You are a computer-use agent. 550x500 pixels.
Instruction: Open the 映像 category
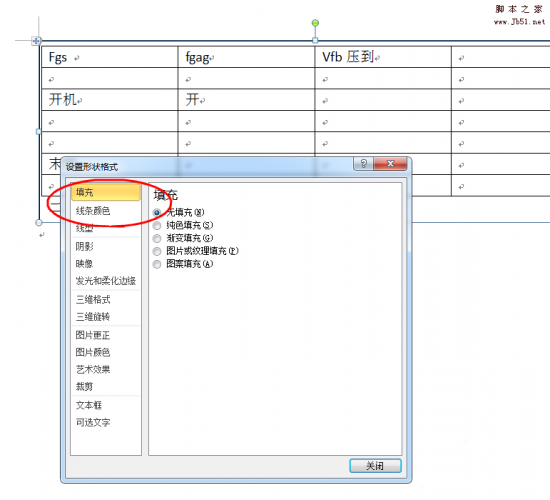[106, 264]
